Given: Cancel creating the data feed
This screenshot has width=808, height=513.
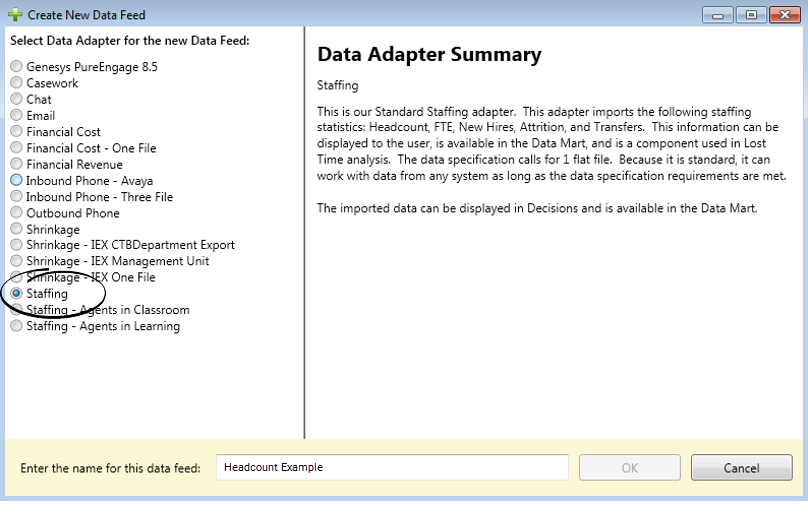Looking at the screenshot, I should (742, 467).
